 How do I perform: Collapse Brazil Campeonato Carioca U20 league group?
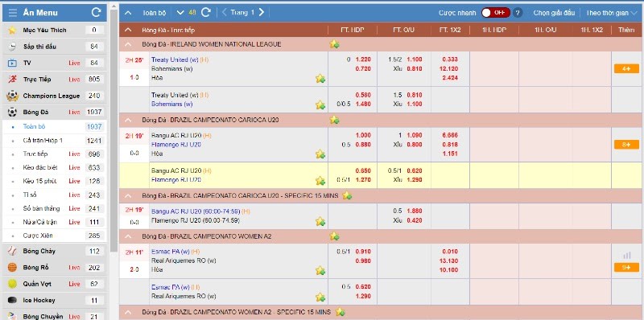tap(128, 120)
